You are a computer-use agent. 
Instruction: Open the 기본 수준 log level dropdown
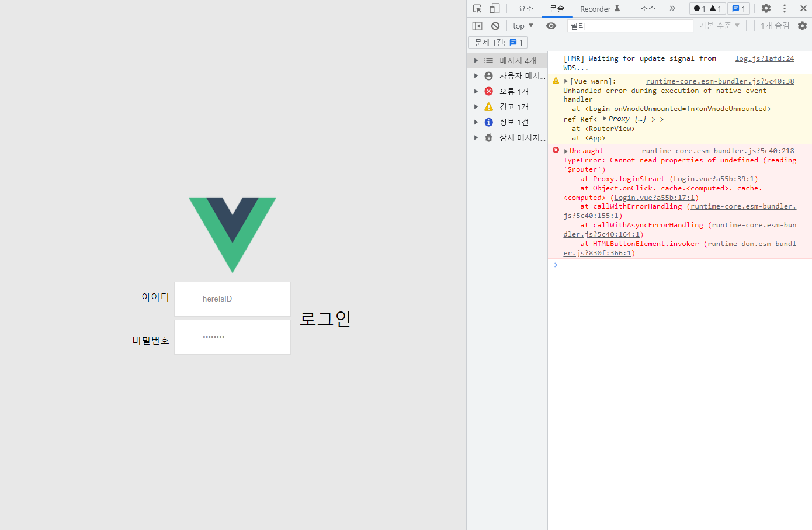click(x=719, y=26)
